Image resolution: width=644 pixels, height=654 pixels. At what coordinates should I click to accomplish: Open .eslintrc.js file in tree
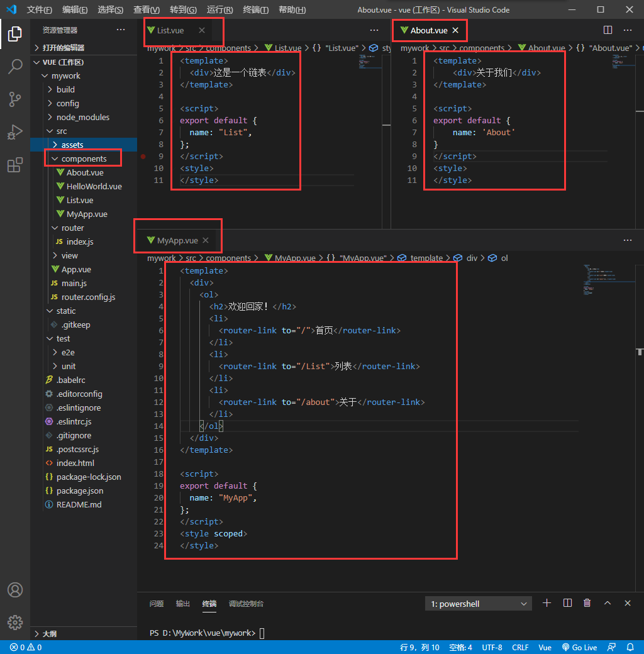pos(84,421)
